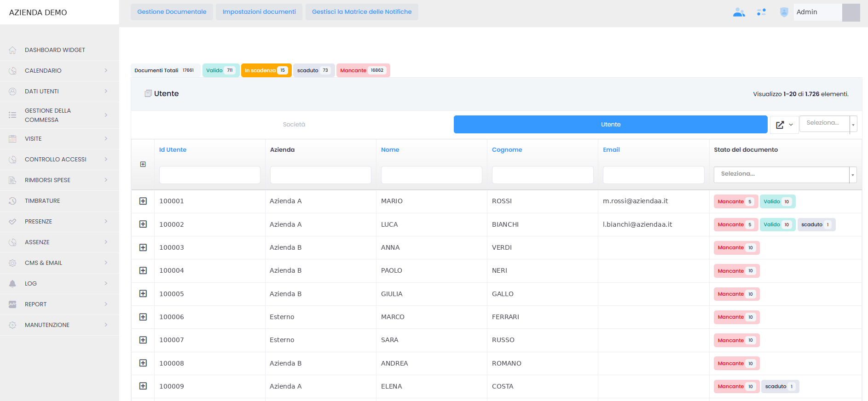The image size is (868, 401).
Task: Click the Timbrature clock icon
Action: (12, 201)
